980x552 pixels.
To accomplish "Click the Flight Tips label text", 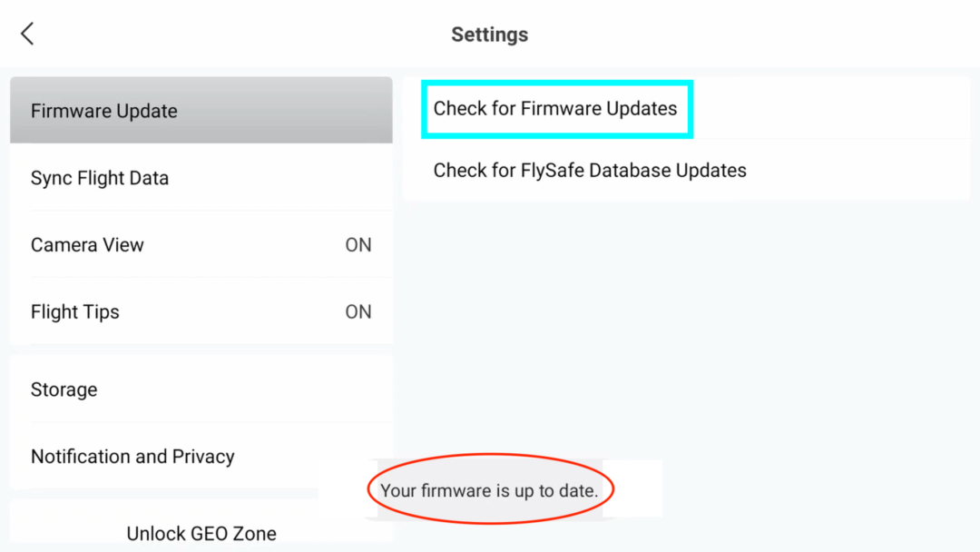I will click(75, 312).
